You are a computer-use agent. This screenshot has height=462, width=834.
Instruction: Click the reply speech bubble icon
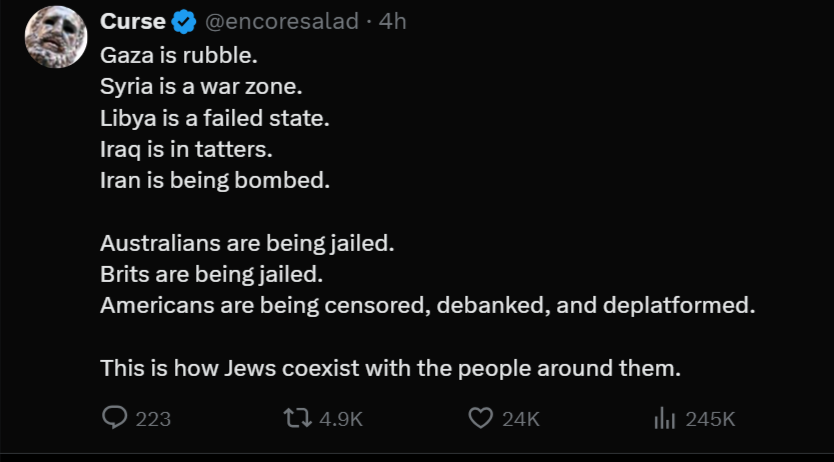pyautogui.click(x=115, y=418)
